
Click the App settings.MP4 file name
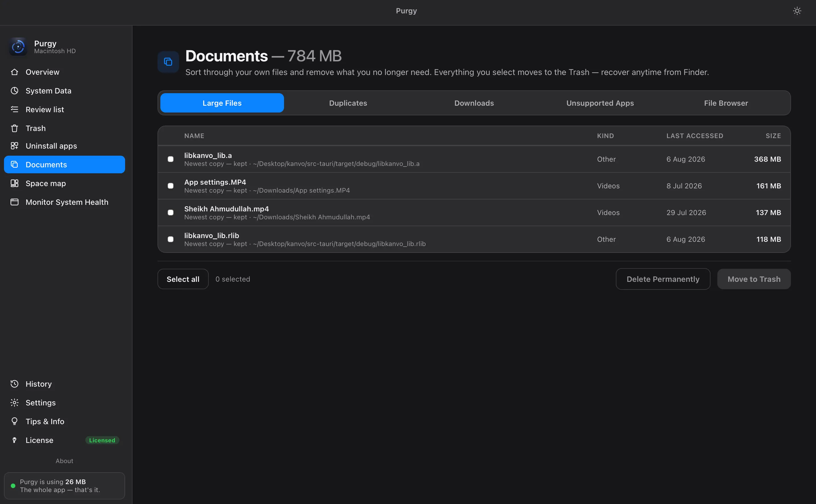click(x=215, y=182)
